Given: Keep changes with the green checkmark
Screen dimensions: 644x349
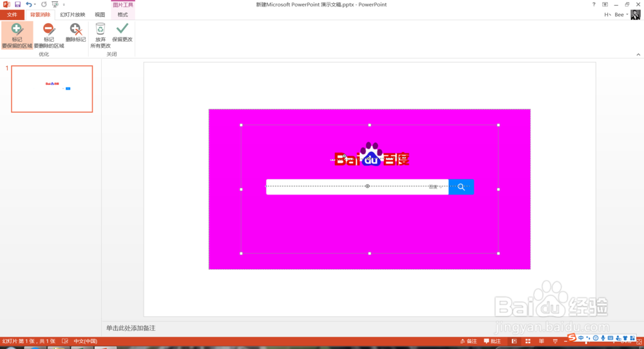Looking at the screenshot, I should 122,33.
